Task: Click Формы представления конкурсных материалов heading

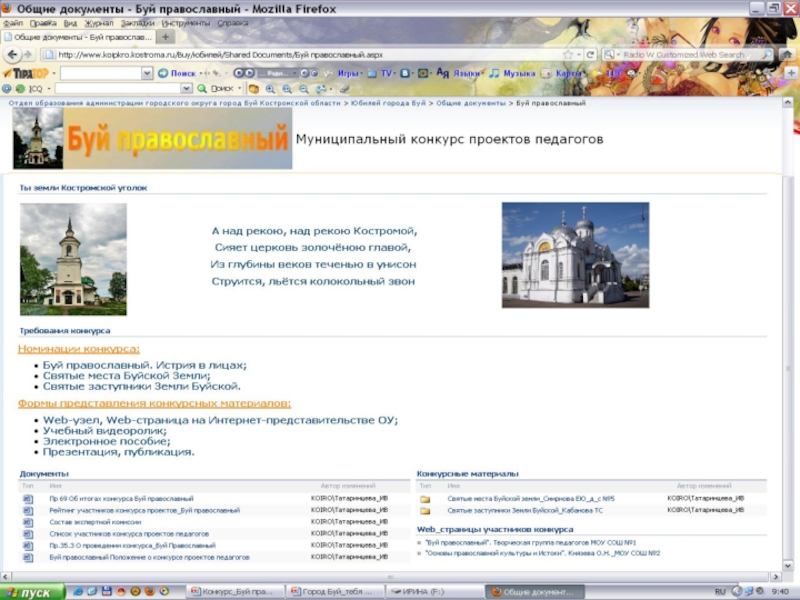Action: (x=154, y=404)
